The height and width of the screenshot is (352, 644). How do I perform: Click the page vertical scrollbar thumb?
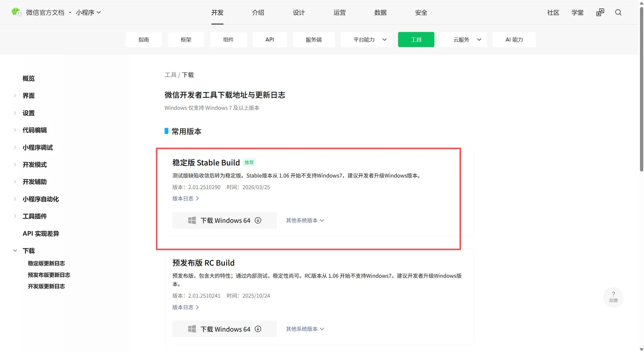point(641,89)
